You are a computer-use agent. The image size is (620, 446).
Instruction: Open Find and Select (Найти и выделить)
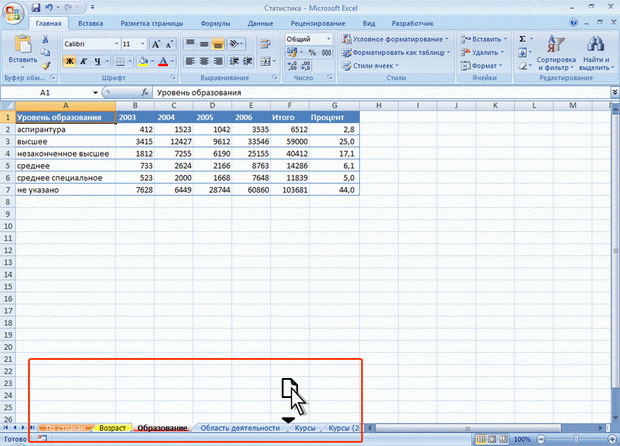[596, 53]
